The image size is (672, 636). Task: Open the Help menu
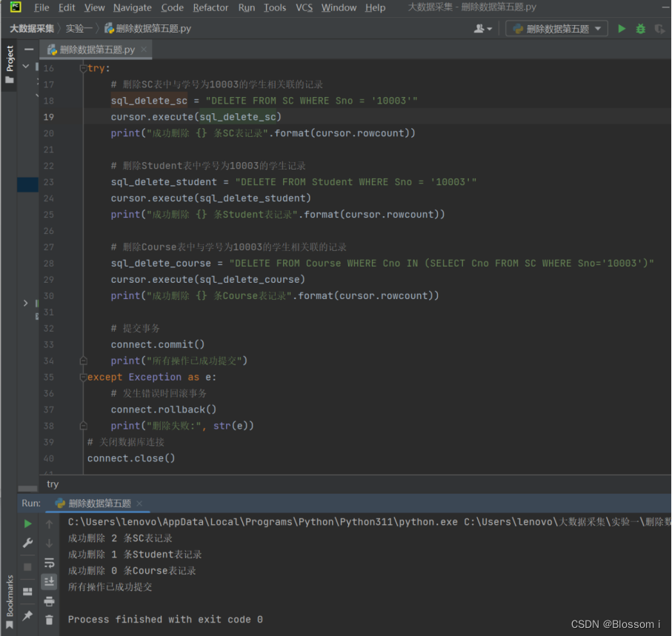pyautogui.click(x=375, y=7)
